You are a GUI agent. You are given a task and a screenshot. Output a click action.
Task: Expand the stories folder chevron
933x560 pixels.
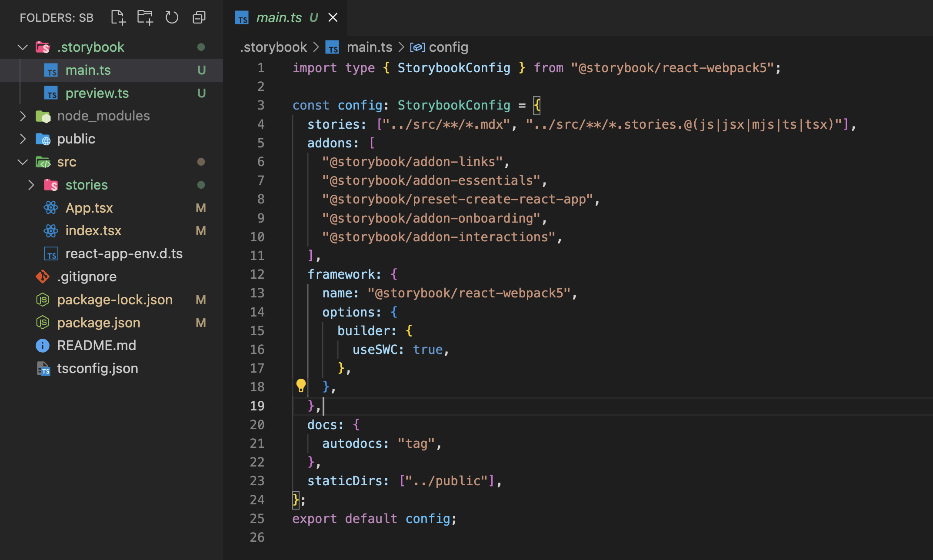click(x=31, y=185)
